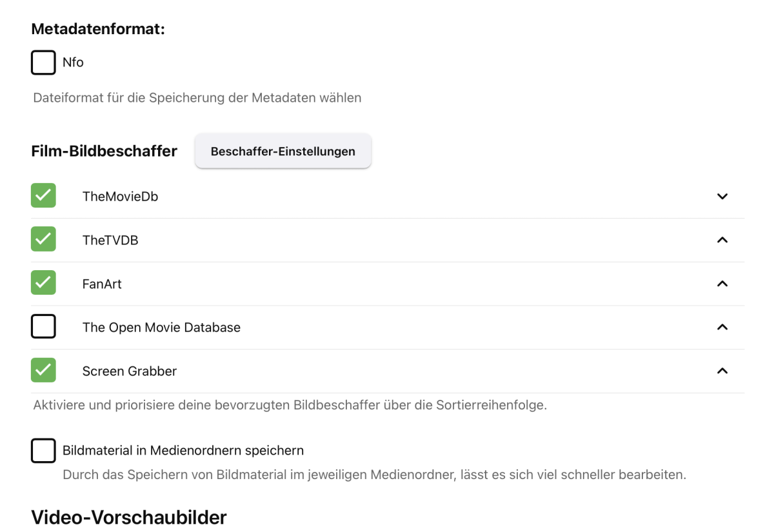The image size is (774, 532).
Task: Collapse the TheTVDB provider section
Action: pyautogui.click(x=722, y=239)
